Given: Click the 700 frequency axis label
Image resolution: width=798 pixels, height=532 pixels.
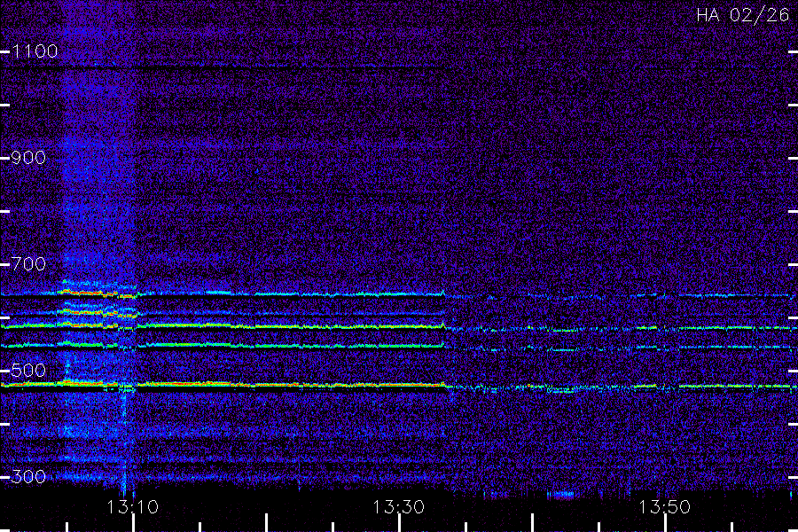Looking at the screenshot, I should 28,264.
